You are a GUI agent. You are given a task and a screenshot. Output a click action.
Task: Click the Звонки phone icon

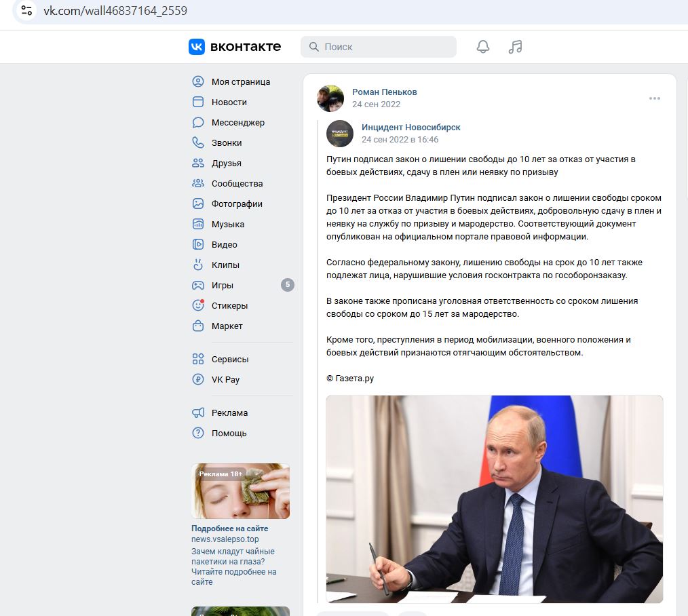(198, 142)
